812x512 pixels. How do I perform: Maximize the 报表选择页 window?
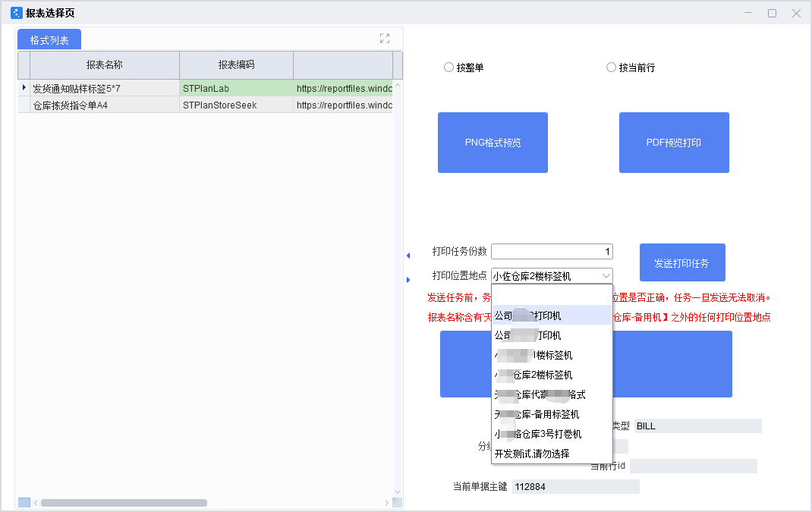772,13
